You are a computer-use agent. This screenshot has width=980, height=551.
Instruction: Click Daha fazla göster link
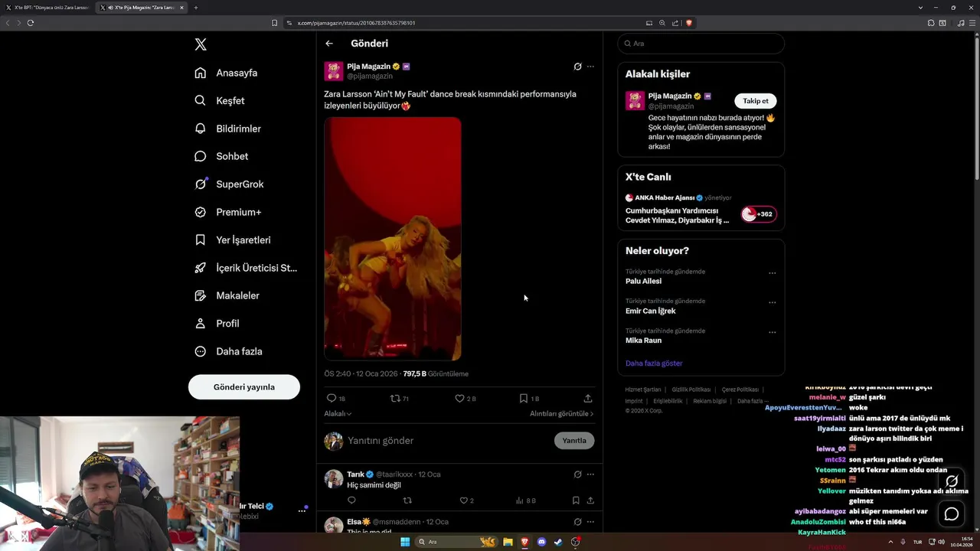[654, 364]
